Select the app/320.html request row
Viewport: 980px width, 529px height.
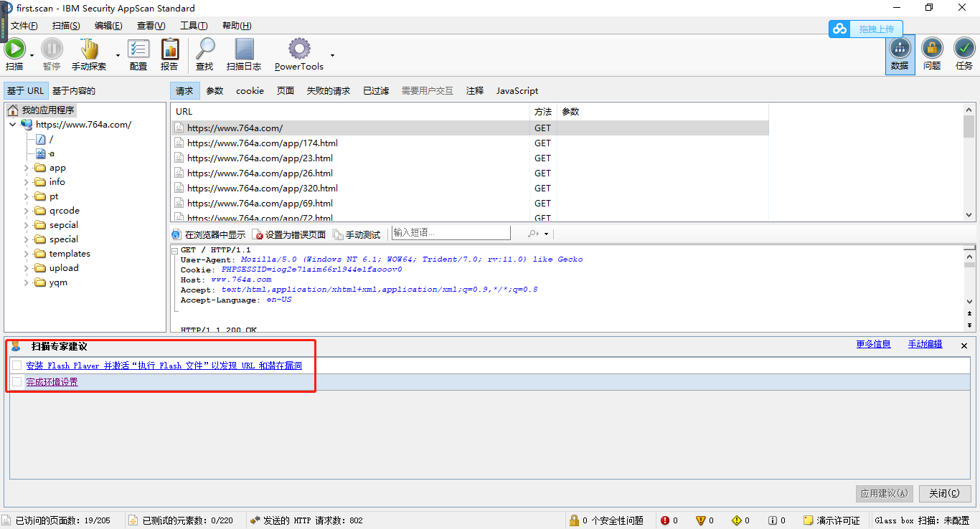469,189
